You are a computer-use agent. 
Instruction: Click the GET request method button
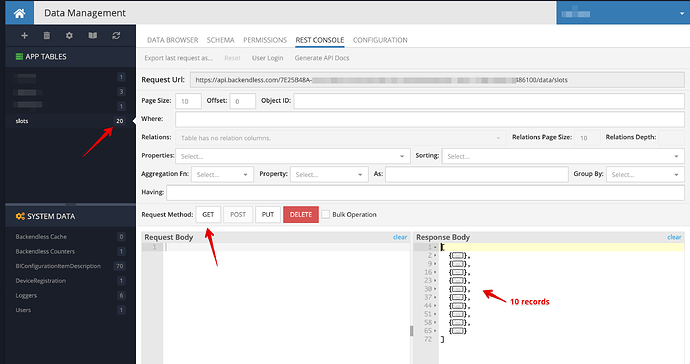coord(208,214)
